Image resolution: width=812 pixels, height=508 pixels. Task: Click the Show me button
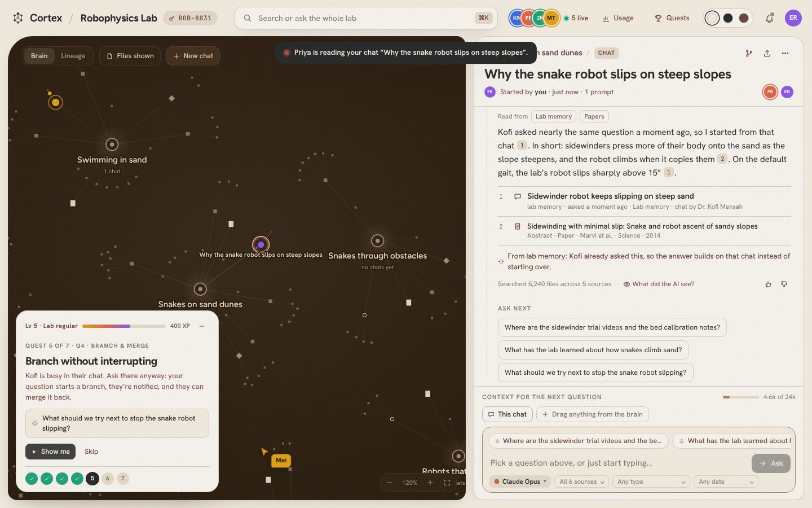[x=51, y=452]
